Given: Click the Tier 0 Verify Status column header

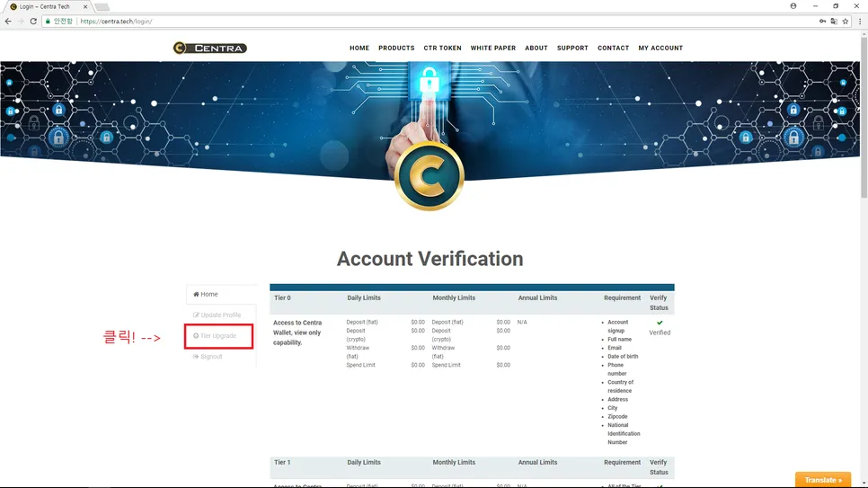Looking at the screenshot, I should point(659,303).
